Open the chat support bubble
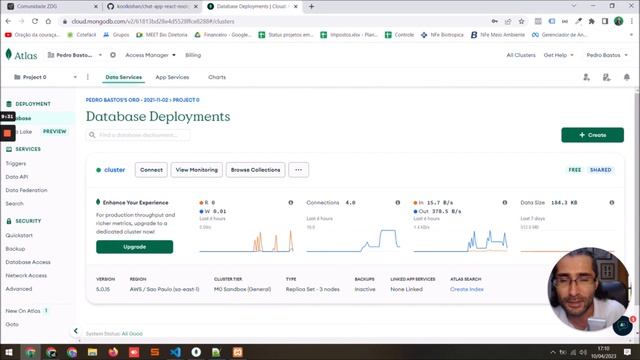640x360 pixels. pyautogui.click(x=623, y=325)
